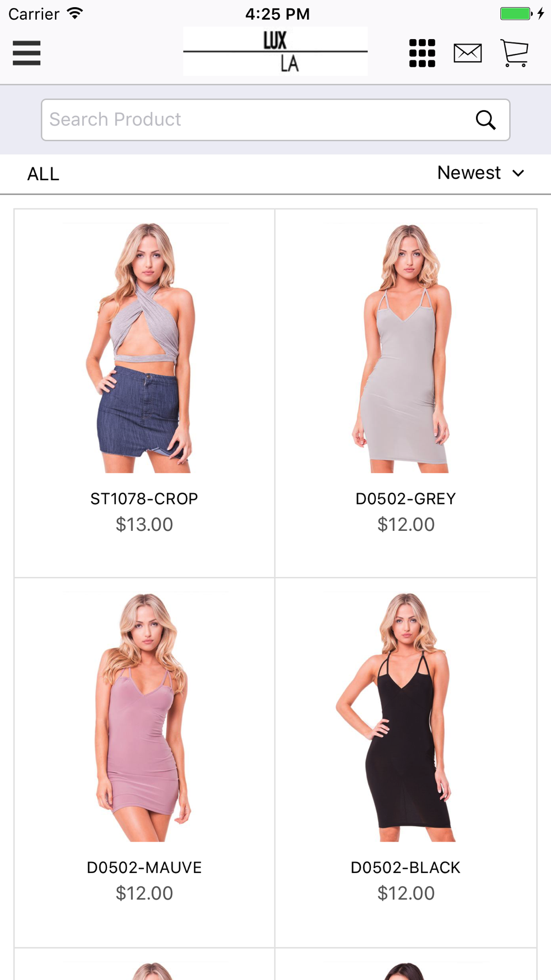Click the chevron next to Newest

coord(518,173)
